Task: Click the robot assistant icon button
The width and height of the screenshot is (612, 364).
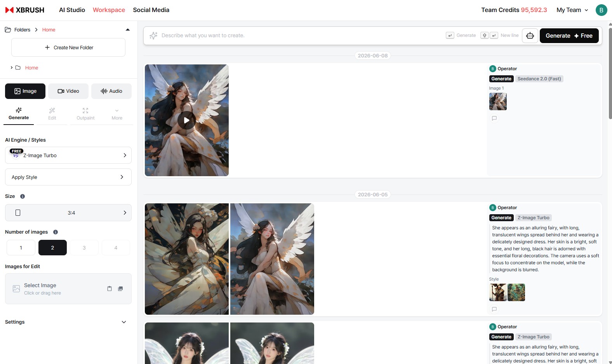Action: tap(530, 36)
